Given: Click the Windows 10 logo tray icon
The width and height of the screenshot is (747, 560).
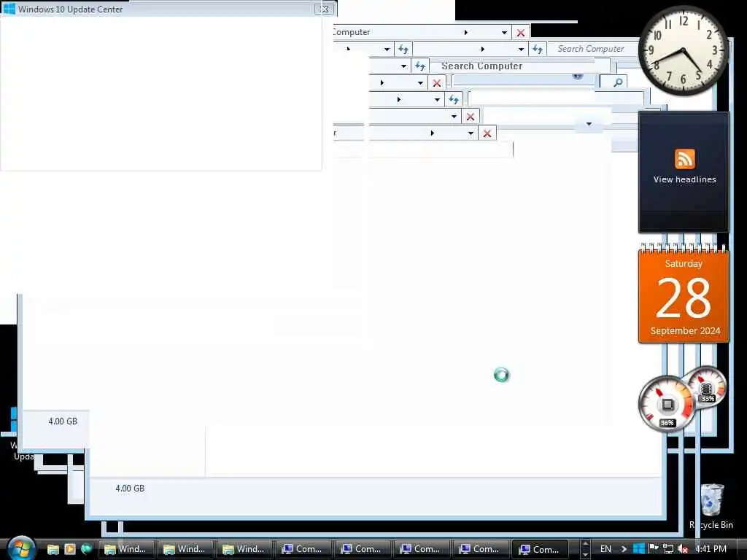Looking at the screenshot, I should point(639,548).
